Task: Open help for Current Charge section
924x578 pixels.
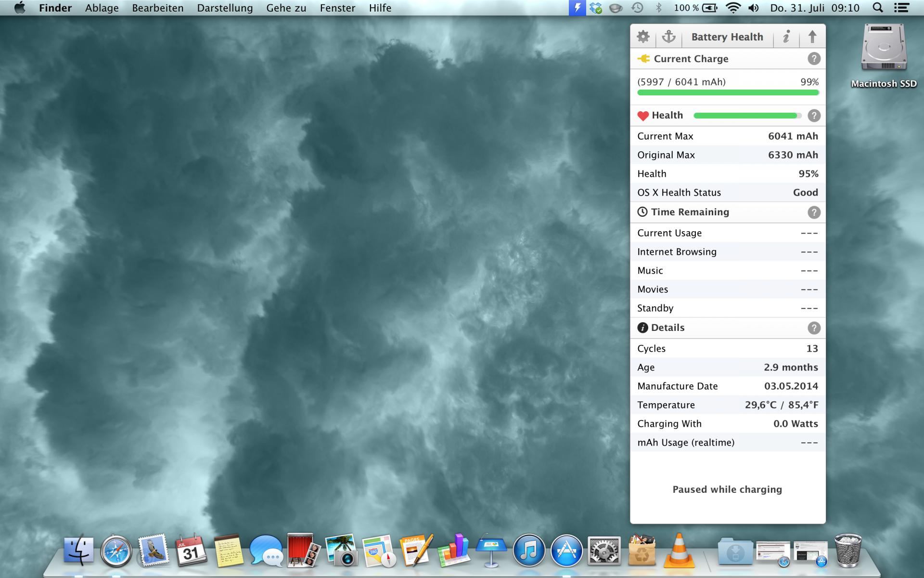Action: click(x=813, y=59)
